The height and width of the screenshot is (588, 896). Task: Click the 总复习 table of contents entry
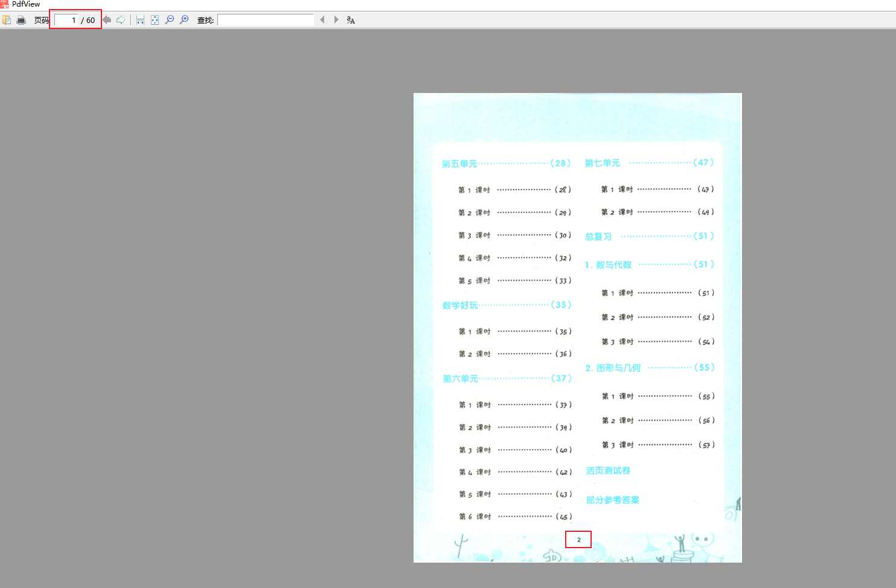coord(597,236)
